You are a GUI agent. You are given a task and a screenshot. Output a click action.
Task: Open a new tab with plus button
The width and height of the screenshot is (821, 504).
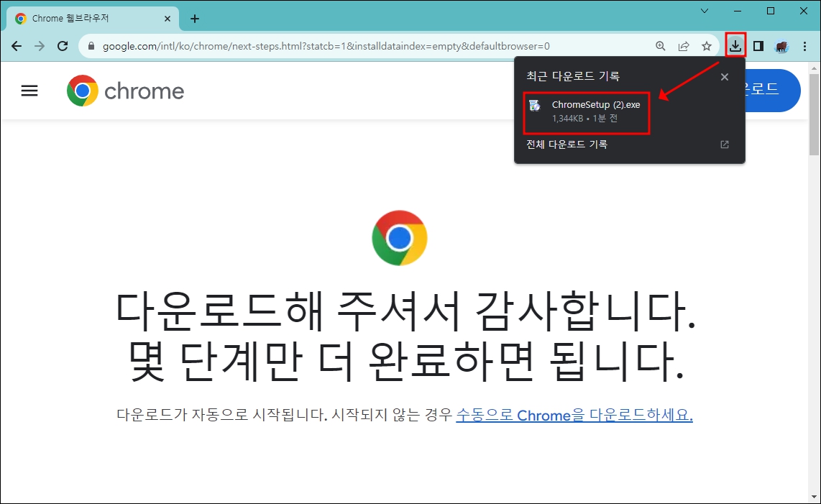pyautogui.click(x=195, y=19)
